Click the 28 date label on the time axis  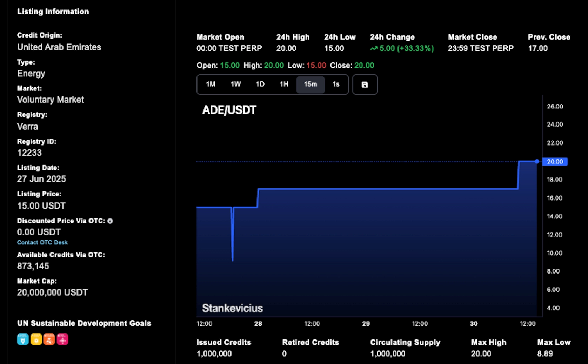258,324
